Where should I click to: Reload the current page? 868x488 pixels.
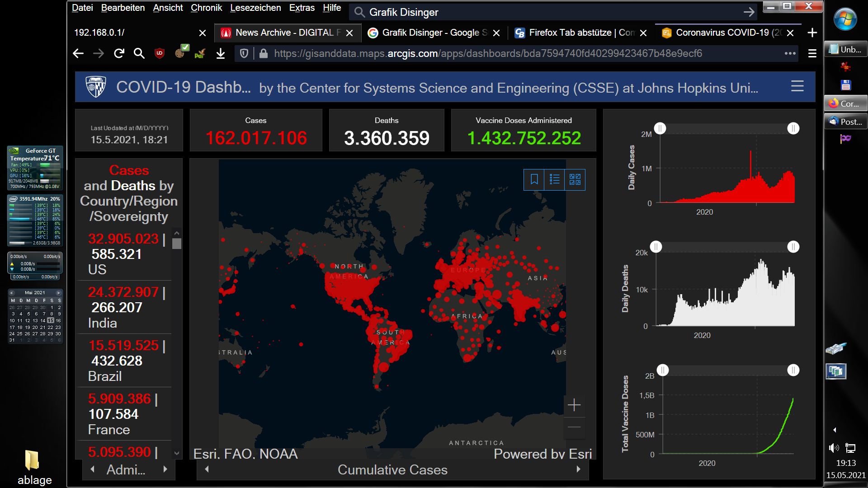click(x=119, y=54)
